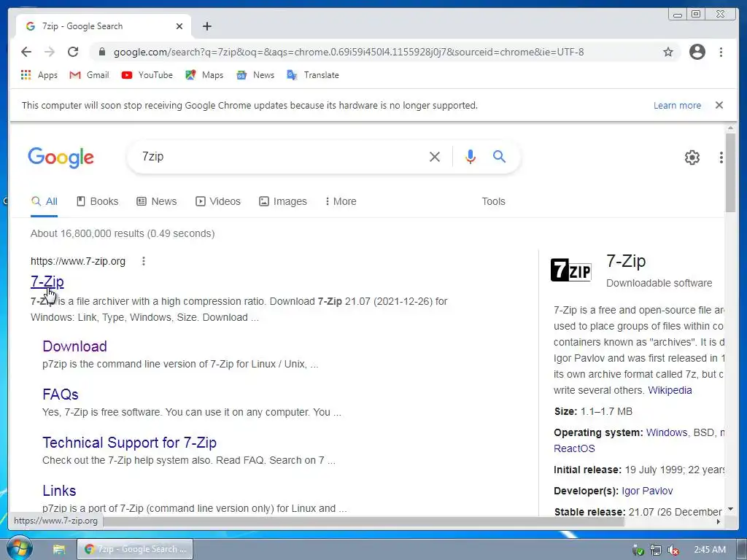
Task: Open the search Tools options
Action: click(493, 201)
